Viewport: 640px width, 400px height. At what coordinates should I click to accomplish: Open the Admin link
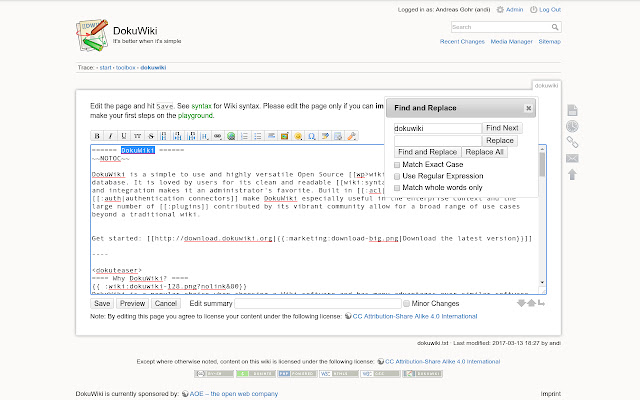[514, 9]
